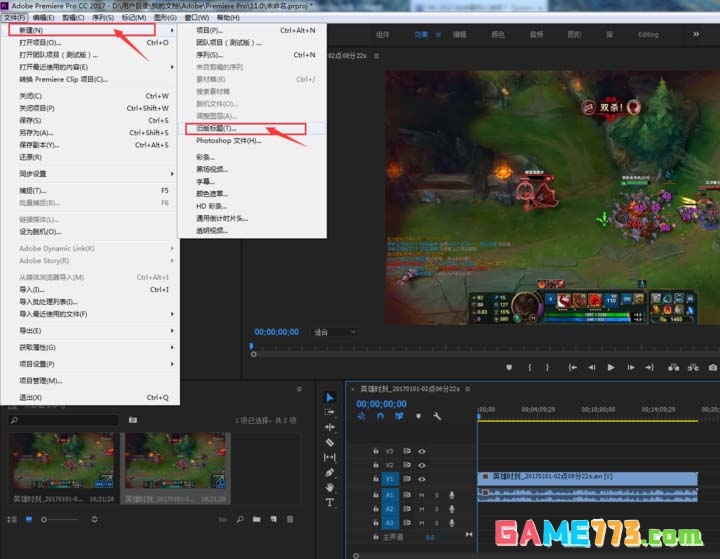Image resolution: width=720 pixels, height=559 pixels.
Task: Create new bin in project panel
Action: [x=257, y=519]
